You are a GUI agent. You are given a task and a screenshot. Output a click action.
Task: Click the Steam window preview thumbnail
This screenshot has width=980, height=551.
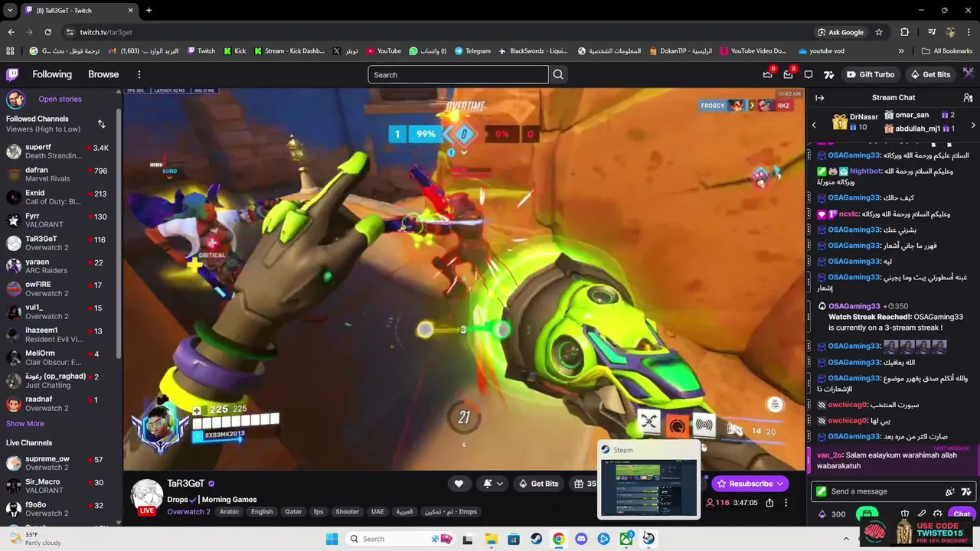pos(648,487)
